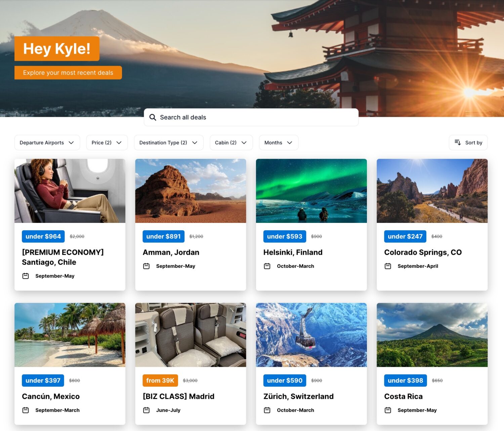Image resolution: width=504 pixels, height=431 pixels.
Task: Open the Departure Airports dropdown
Action: [47, 142]
